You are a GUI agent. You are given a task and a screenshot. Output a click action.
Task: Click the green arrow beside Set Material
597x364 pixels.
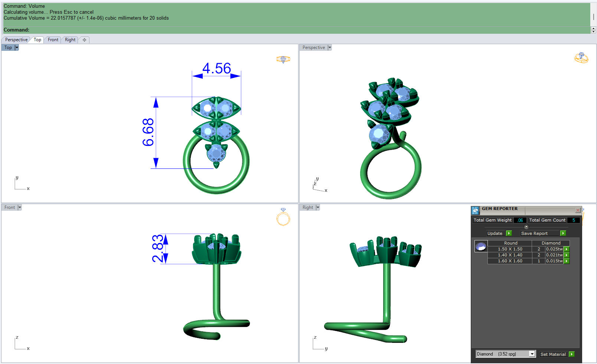pos(572,354)
